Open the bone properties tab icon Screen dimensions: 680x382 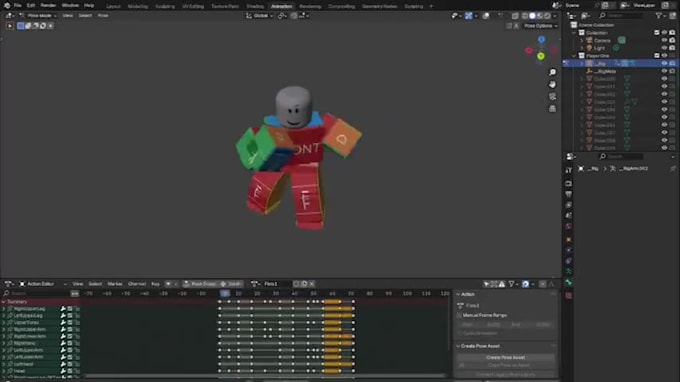(x=569, y=283)
